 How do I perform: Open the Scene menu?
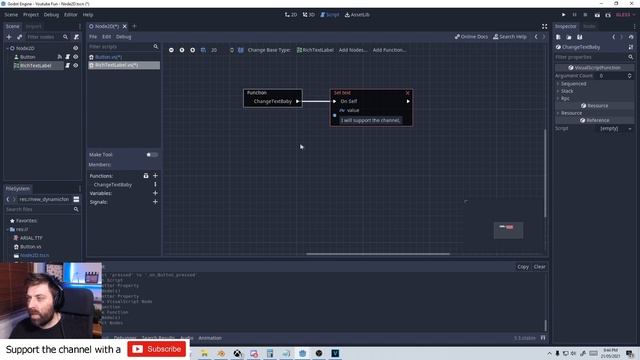pos(11,15)
